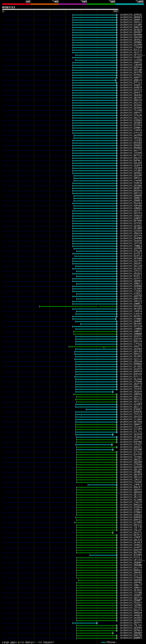Click label UniRef100_Q8H9F0
This screenshot has height=644, width=146.
131,281
